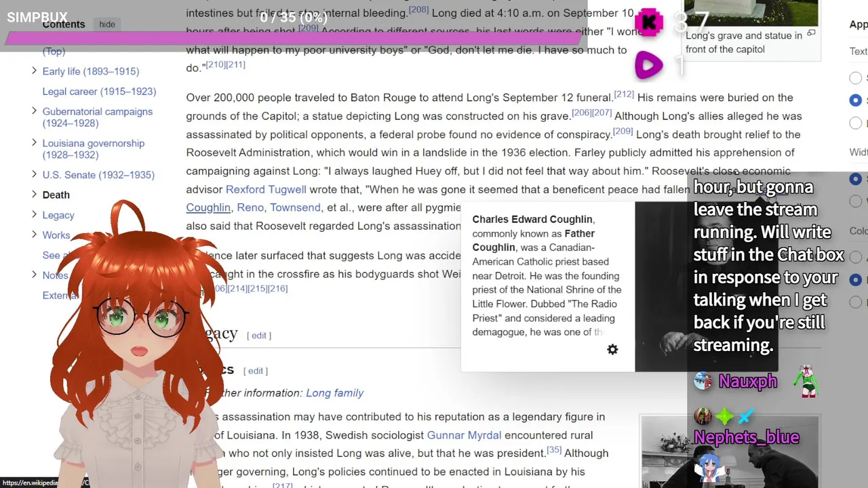Screen dimensions: 868x488
Task: Edit the Legacy section
Action: (258, 335)
